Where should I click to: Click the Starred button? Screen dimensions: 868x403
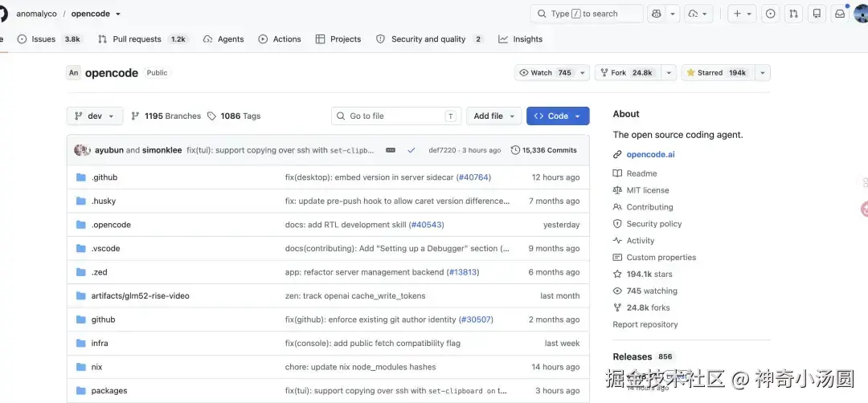[x=718, y=72]
